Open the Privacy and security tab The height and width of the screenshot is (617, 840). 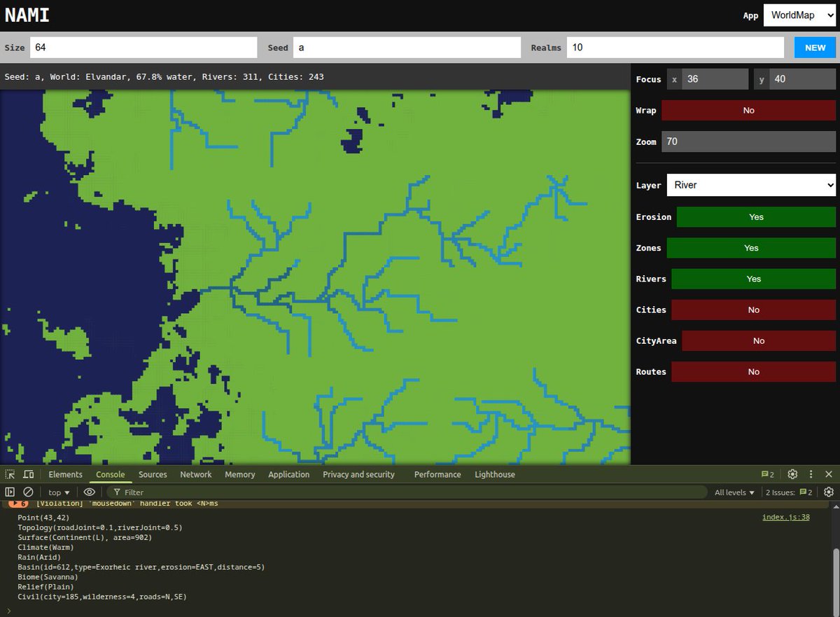358,474
